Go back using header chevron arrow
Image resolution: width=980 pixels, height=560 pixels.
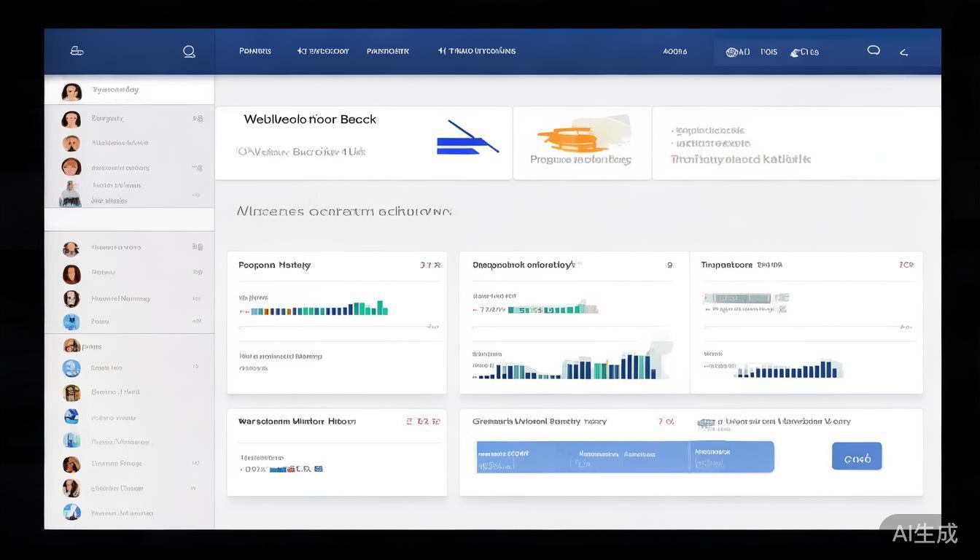pos(904,52)
